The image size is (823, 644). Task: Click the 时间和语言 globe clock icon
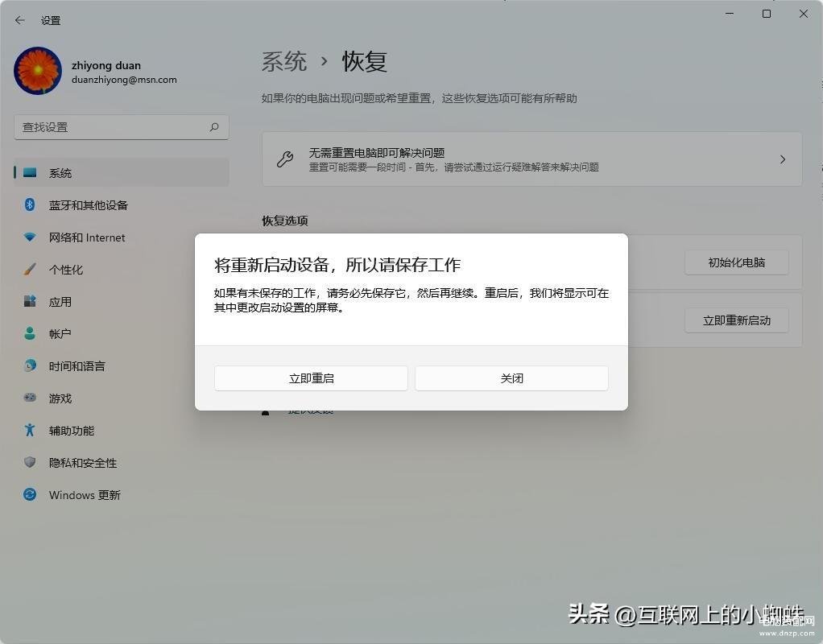(30, 365)
